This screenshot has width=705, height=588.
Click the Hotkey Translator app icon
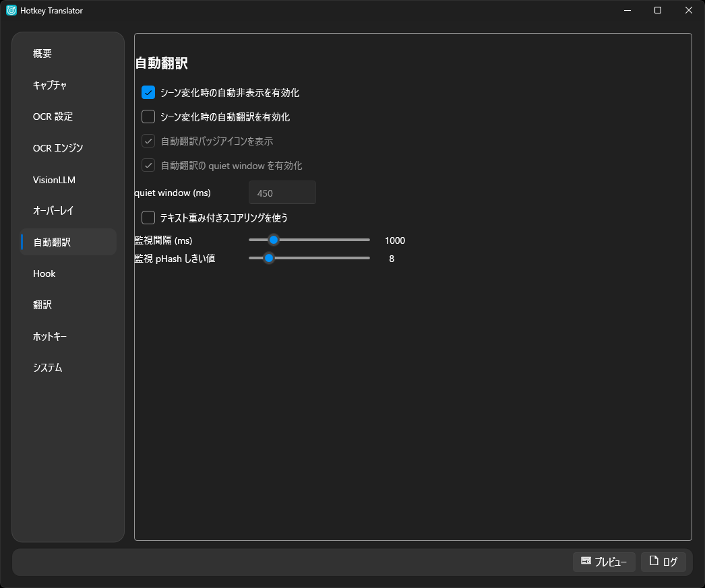11,10
